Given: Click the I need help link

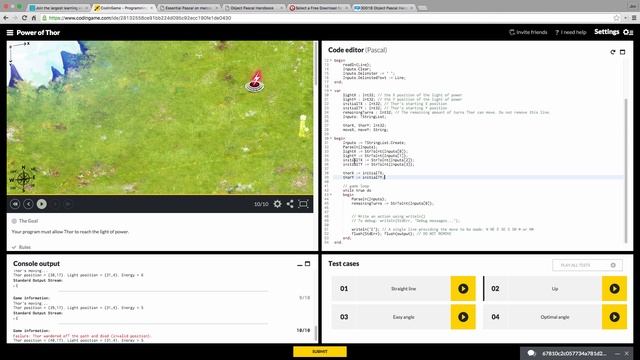Looking at the screenshot, I should pos(571,32).
